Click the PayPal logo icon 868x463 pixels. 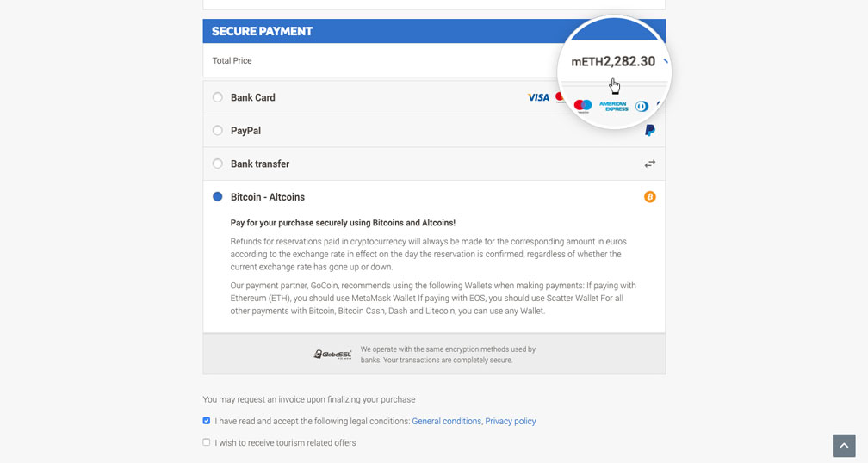click(649, 131)
